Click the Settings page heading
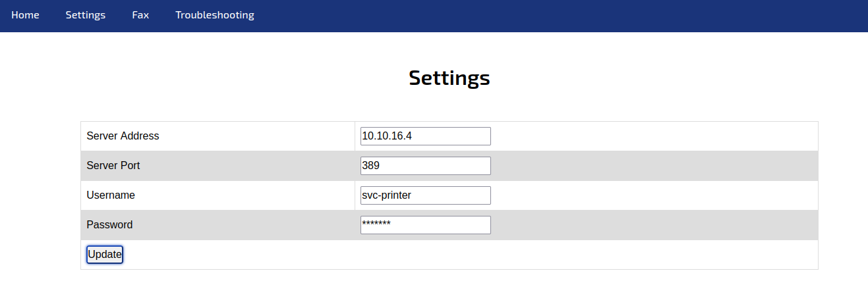This screenshot has width=868, height=304. click(x=449, y=78)
